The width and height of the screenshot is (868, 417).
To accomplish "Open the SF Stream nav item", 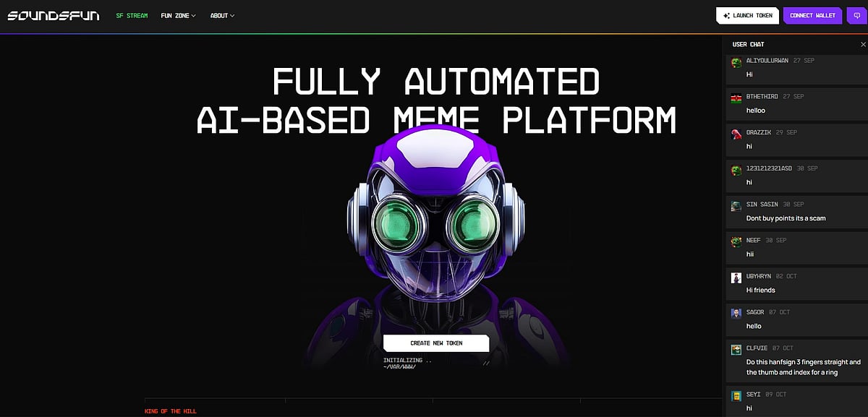I will [x=132, y=15].
